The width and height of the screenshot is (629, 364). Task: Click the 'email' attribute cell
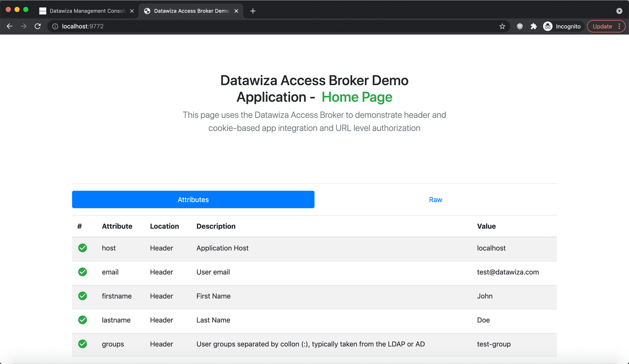110,272
